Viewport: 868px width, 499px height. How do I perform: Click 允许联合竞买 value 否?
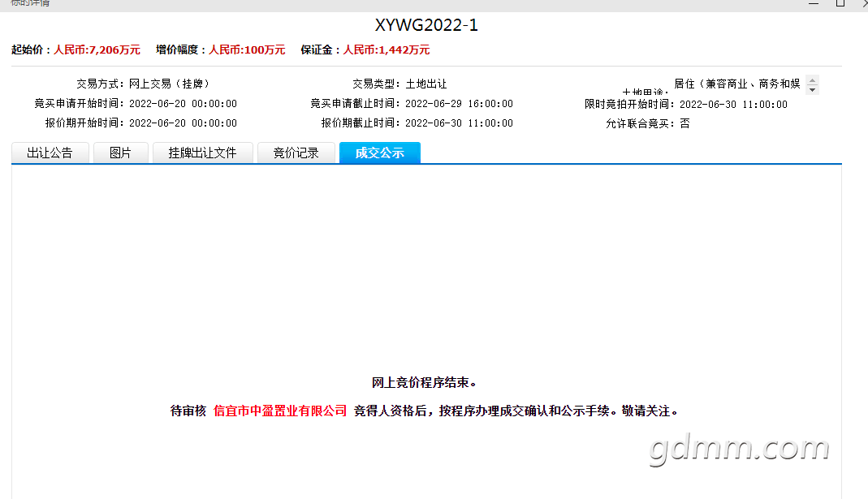(x=684, y=123)
